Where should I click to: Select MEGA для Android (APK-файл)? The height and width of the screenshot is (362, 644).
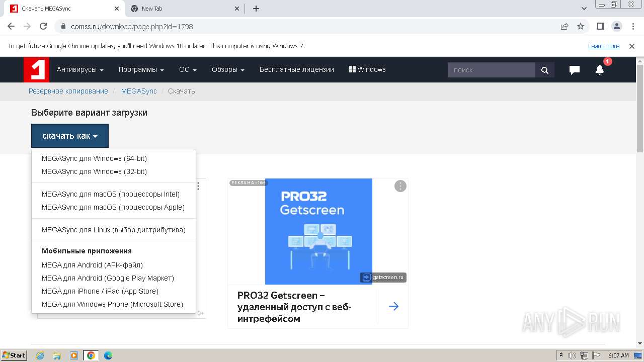click(92, 265)
